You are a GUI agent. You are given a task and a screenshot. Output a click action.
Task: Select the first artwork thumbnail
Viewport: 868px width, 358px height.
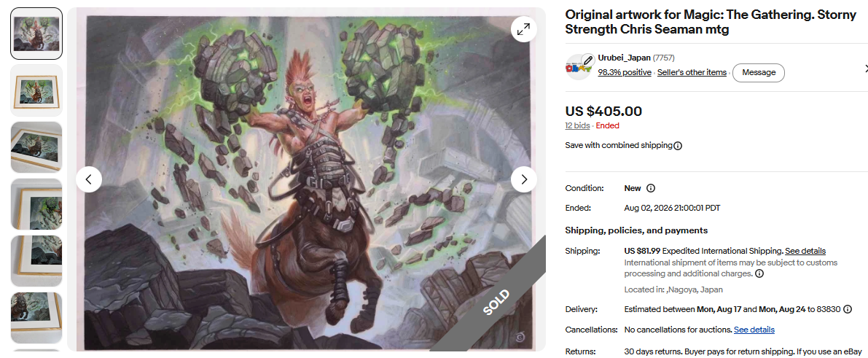pyautogui.click(x=36, y=34)
